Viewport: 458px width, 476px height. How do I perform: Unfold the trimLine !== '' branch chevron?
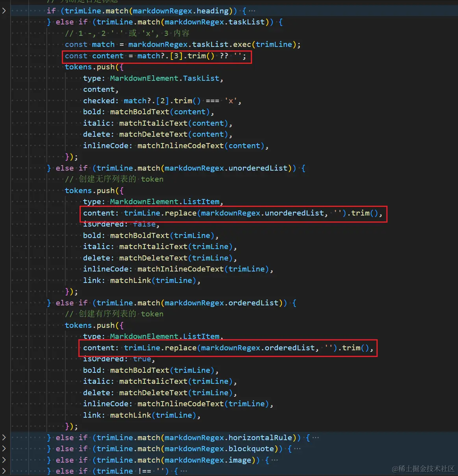(x=4, y=471)
